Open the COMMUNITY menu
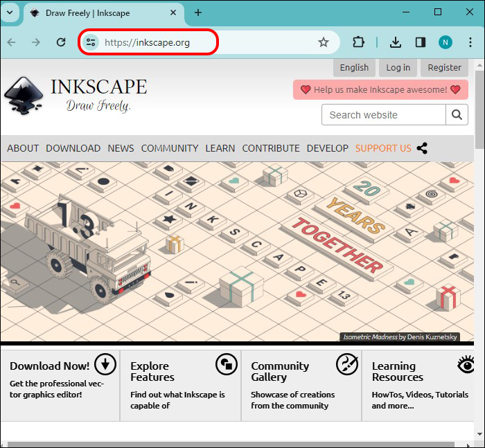This screenshot has height=448, width=485. click(x=170, y=148)
